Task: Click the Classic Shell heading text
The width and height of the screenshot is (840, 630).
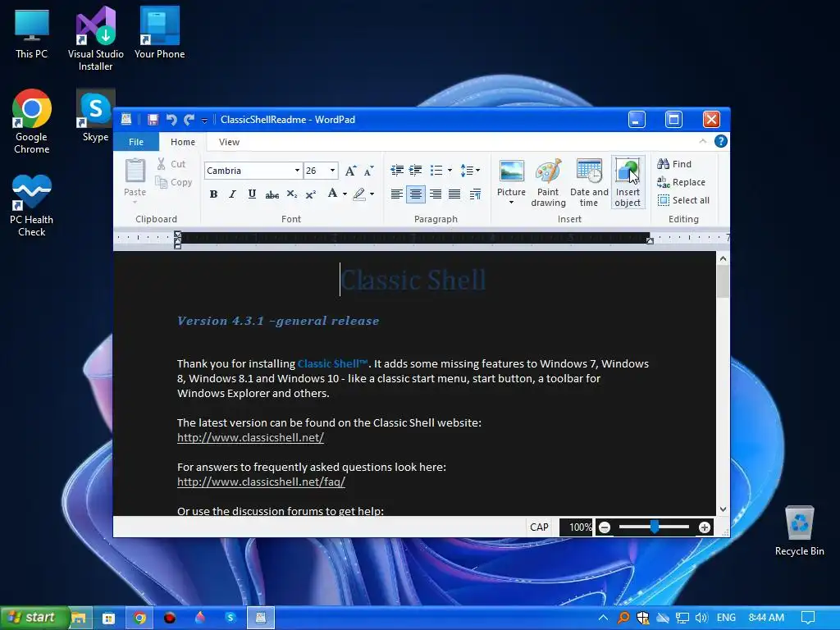Action: [x=413, y=281]
